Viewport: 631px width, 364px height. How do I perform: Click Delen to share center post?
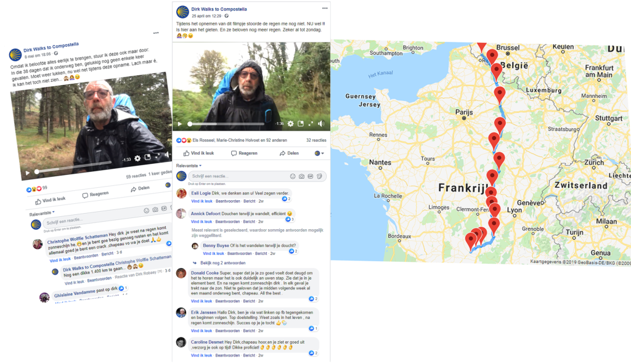[x=289, y=153]
